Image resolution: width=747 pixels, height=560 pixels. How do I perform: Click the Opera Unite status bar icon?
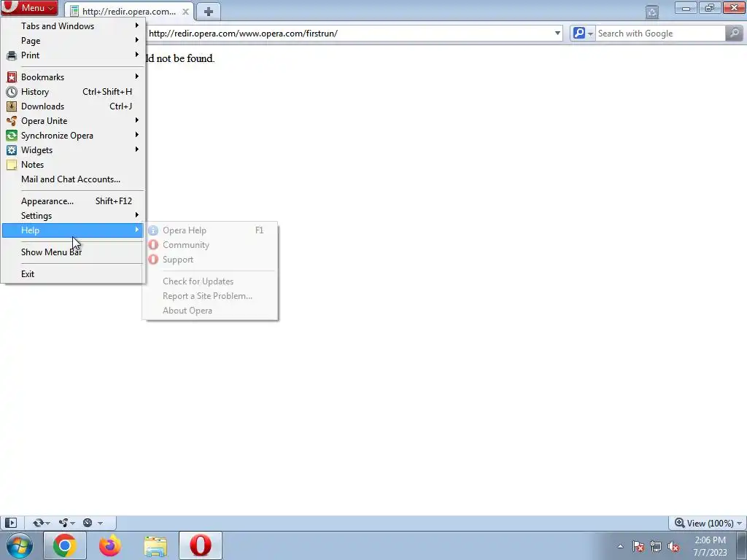tap(63, 524)
